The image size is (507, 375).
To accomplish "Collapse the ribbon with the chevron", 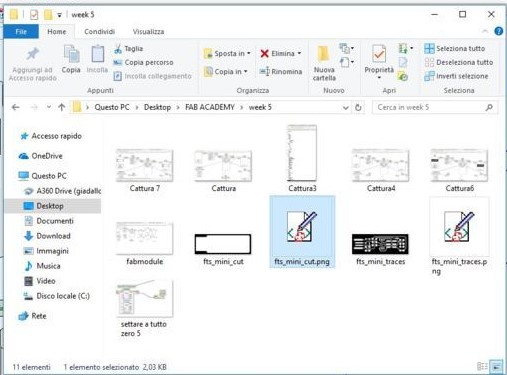I will pos(485,31).
